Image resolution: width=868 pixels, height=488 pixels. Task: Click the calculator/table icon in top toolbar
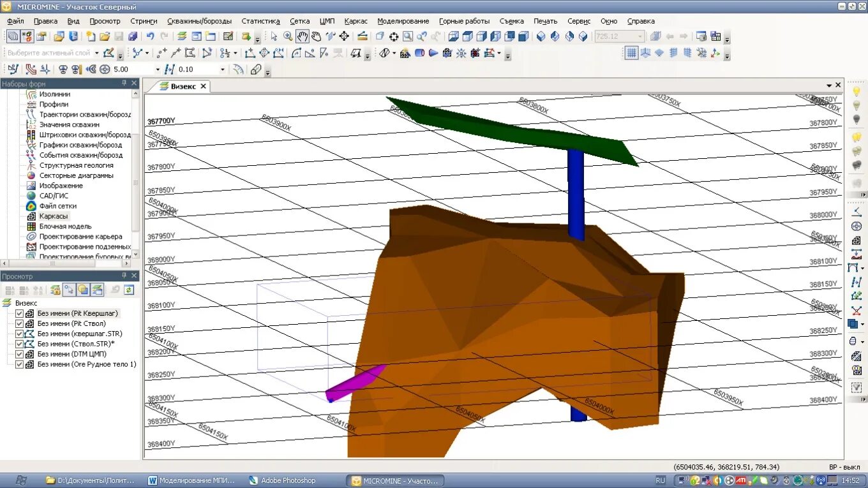(x=228, y=36)
